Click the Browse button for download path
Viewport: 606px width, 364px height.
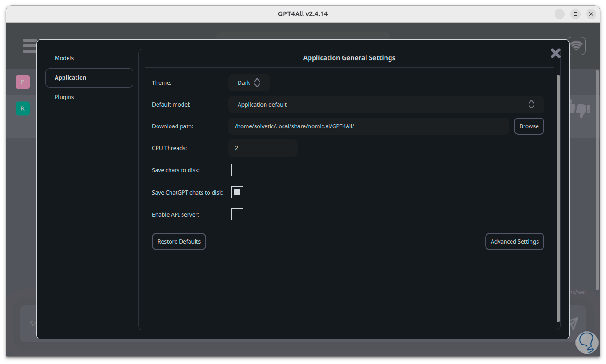click(x=529, y=126)
